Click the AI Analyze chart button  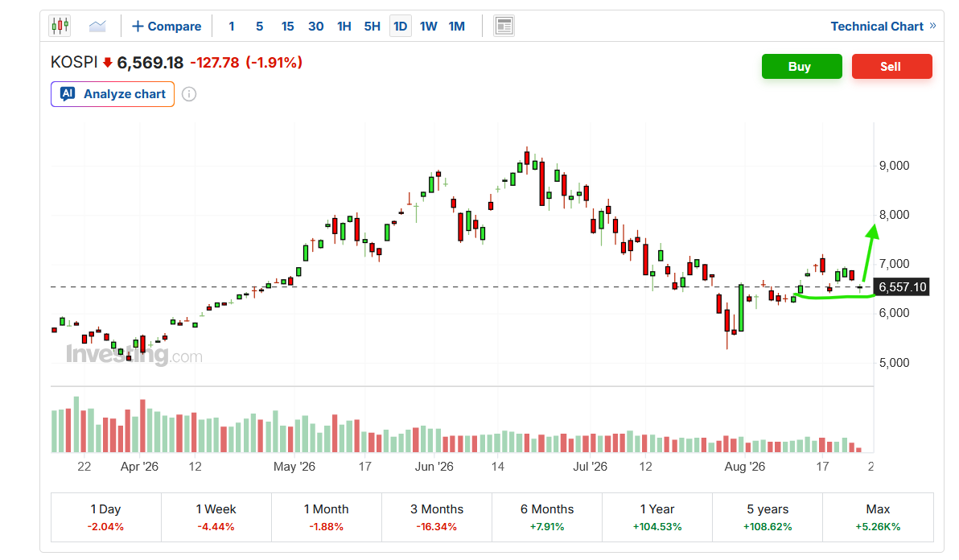(x=113, y=94)
